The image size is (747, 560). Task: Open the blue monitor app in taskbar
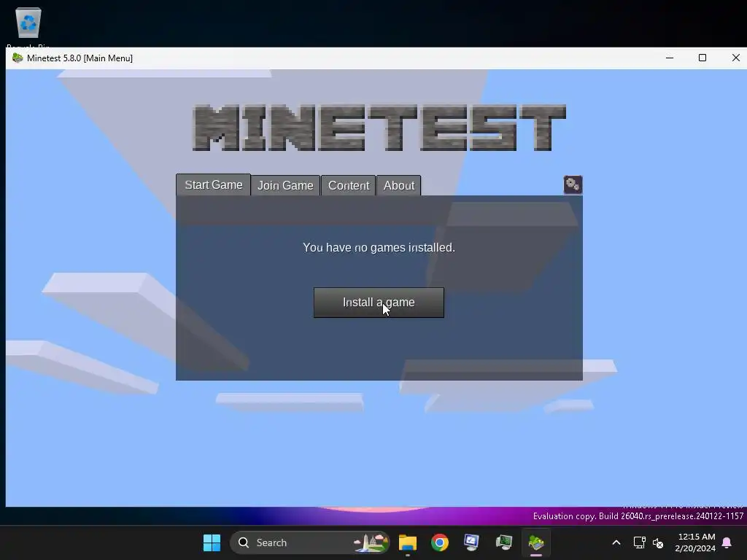point(472,542)
